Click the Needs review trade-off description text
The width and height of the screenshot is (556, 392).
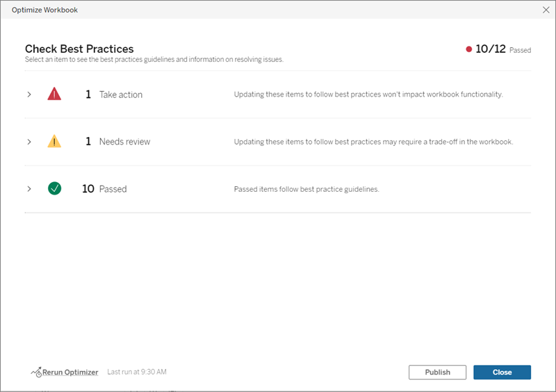(373, 142)
